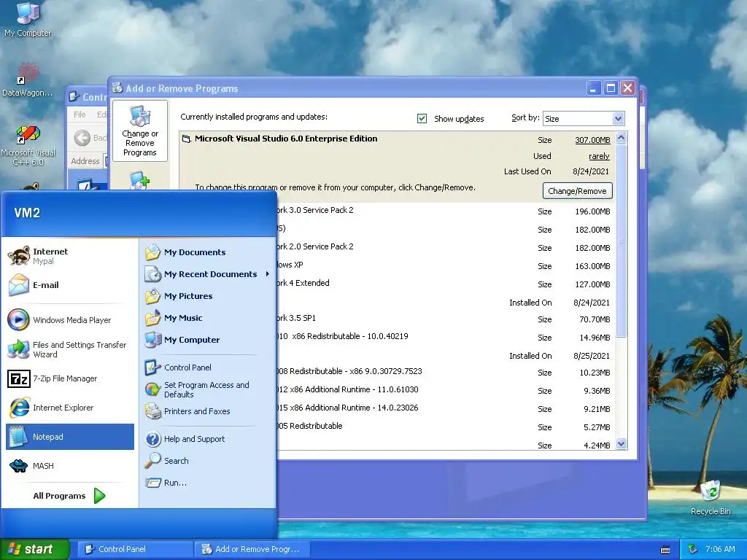This screenshot has height=560, width=747.
Task: Open the Recycle Bin on the desktop
Action: coord(711,497)
